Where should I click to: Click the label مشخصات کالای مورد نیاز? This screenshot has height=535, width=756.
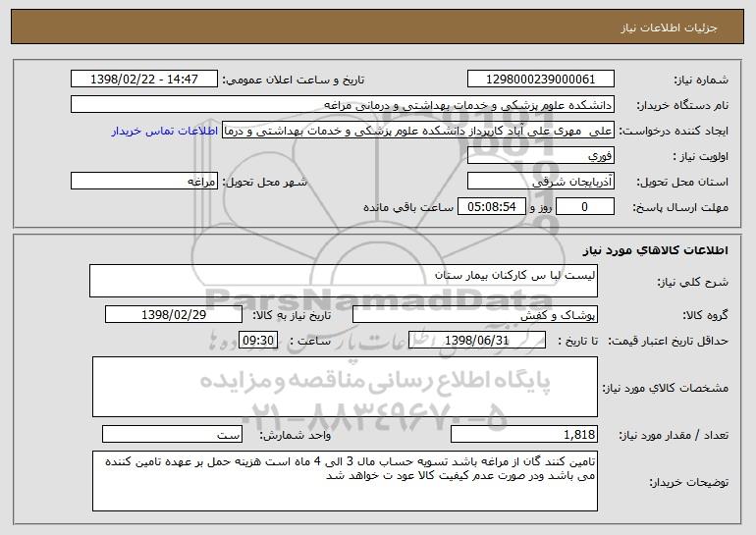[666, 388]
